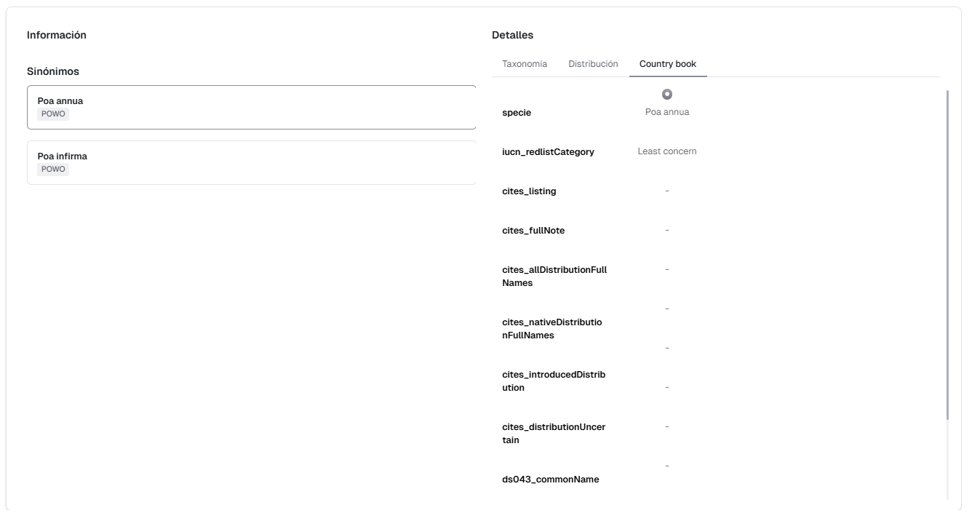Click the POWO badge under Poa annua
This screenshot has height=521, width=980.
click(53, 114)
